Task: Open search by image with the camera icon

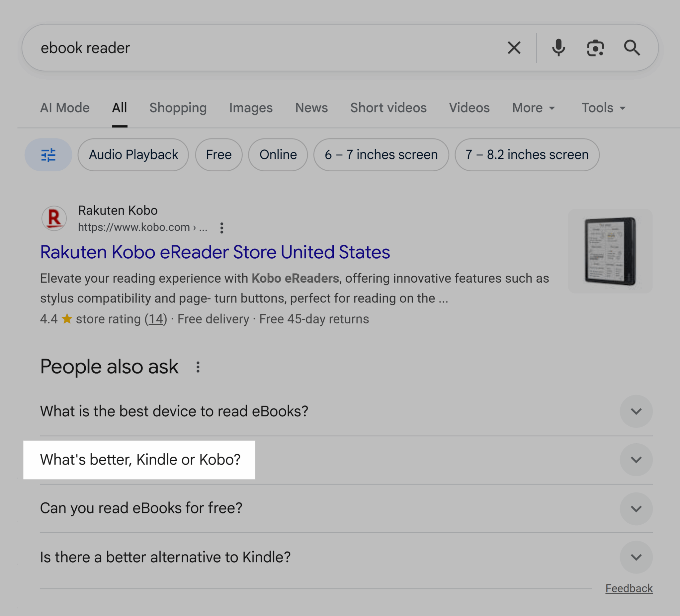Action: [x=595, y=48]
